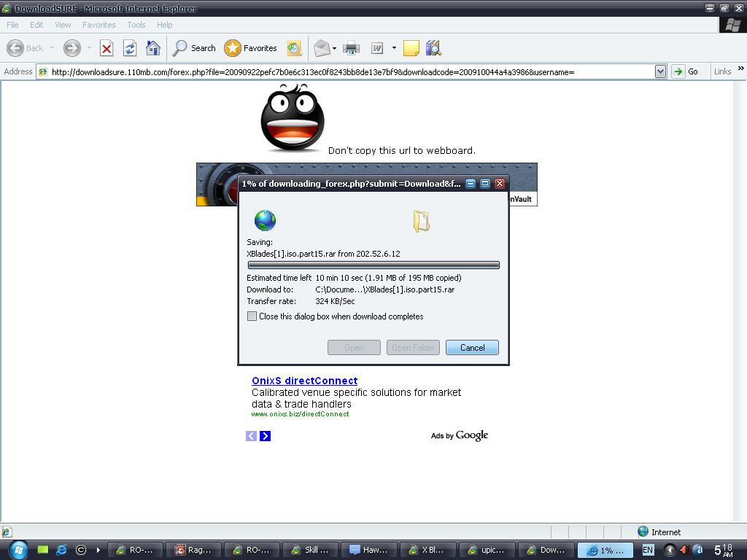This screenshot has width=747, height=560.
Task: Open the File menu
Action: pyautogui.click(x=12, y=25)
